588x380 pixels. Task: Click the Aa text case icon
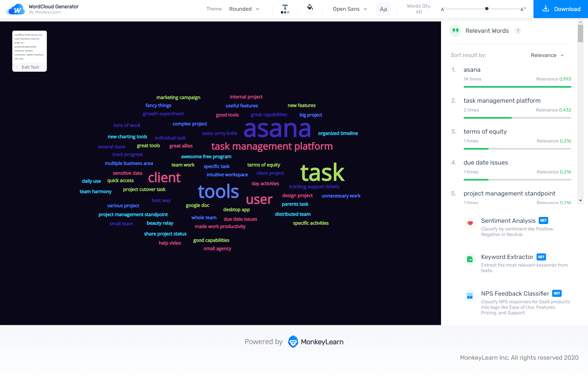click(383, 9)
